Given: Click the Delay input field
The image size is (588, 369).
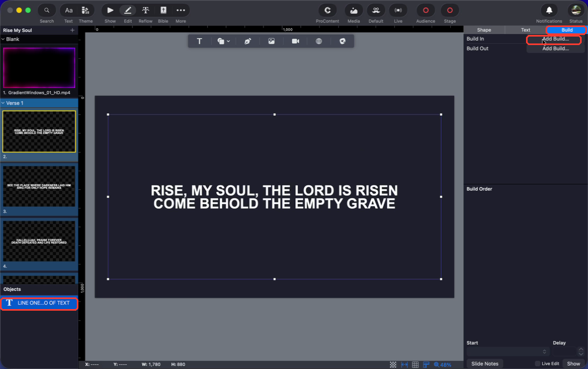Looking at the screenshot, I should [564, 352].
